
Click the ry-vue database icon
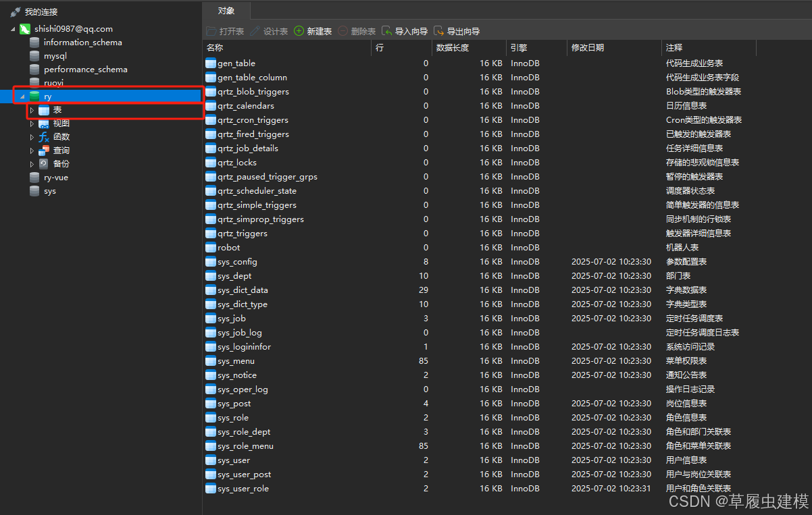point(34,178)
